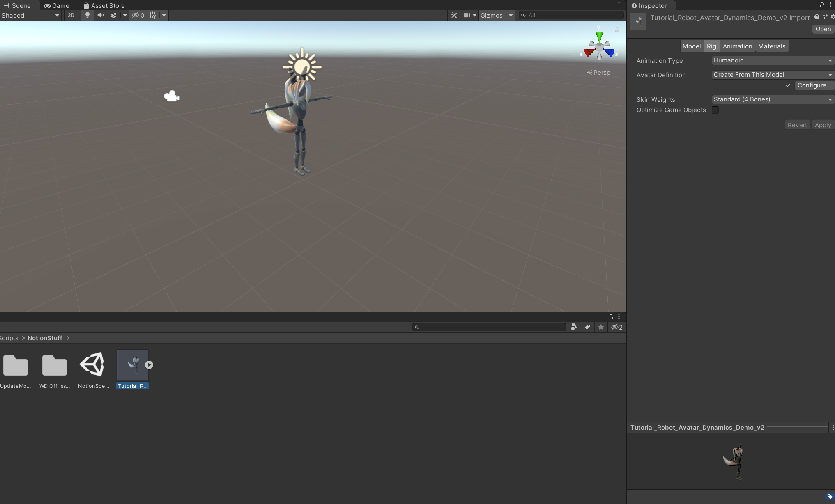Toggle scene audio with the speaker icon
Image resolution: width=835 pixels, height=504 pixels.
tap(100, 15)
